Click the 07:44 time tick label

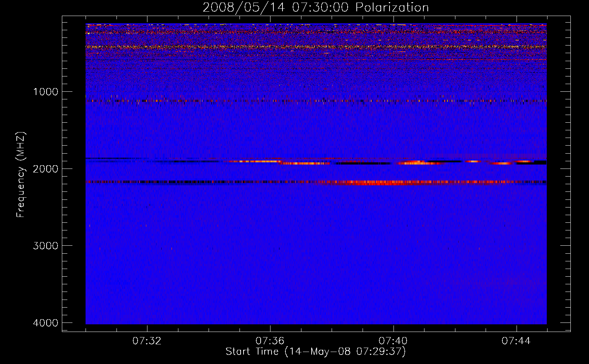[516, 341]
